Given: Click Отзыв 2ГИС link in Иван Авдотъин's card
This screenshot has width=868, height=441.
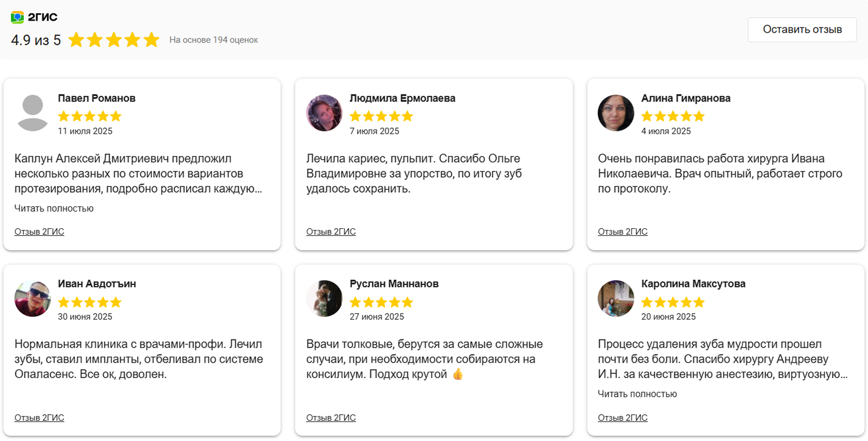Looking at the screenshot, I should pyautogui.click(x=39, y=417).
